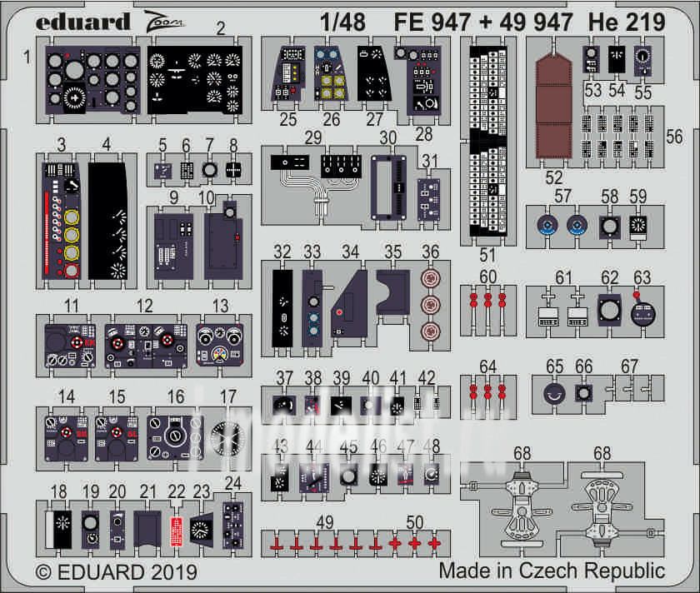This screenshot has height=593, width=700.
Task: Click part 24 narrow switch panel
Action: pos(232,526)
